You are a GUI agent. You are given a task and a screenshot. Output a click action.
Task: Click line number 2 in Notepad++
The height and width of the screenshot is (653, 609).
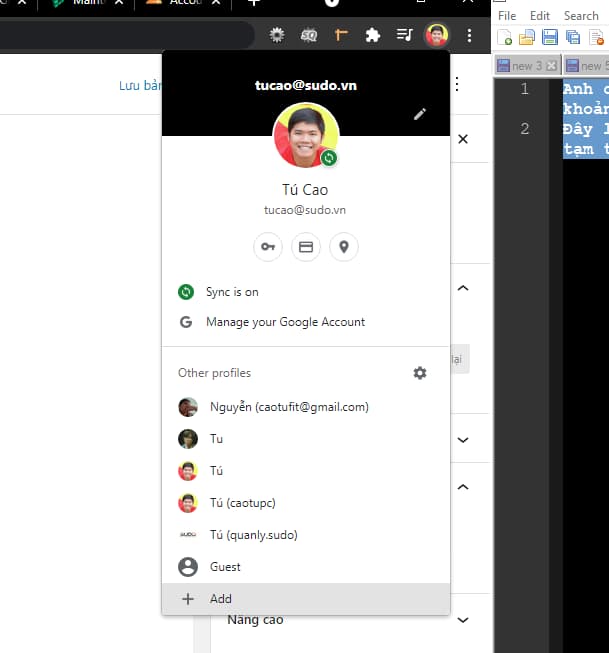[524, 128]
